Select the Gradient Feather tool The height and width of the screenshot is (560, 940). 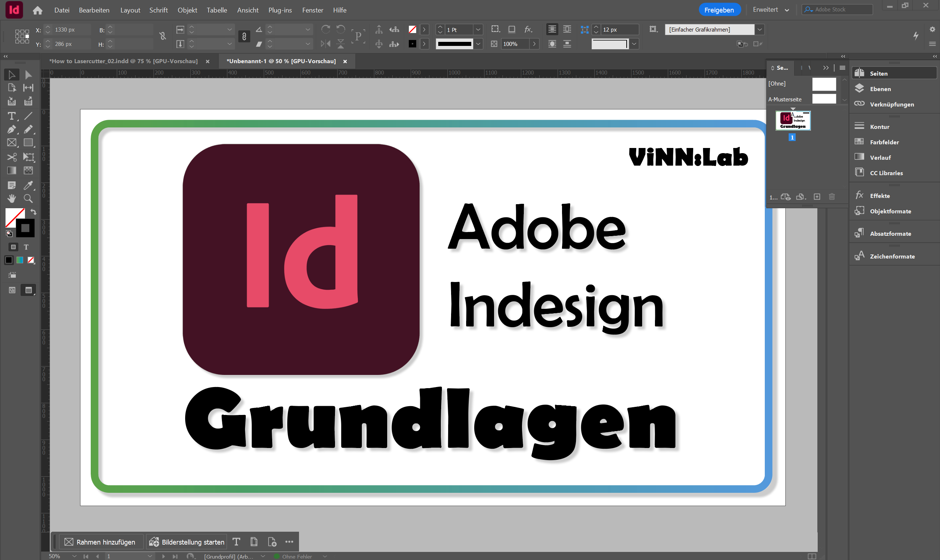coord(28,170)
